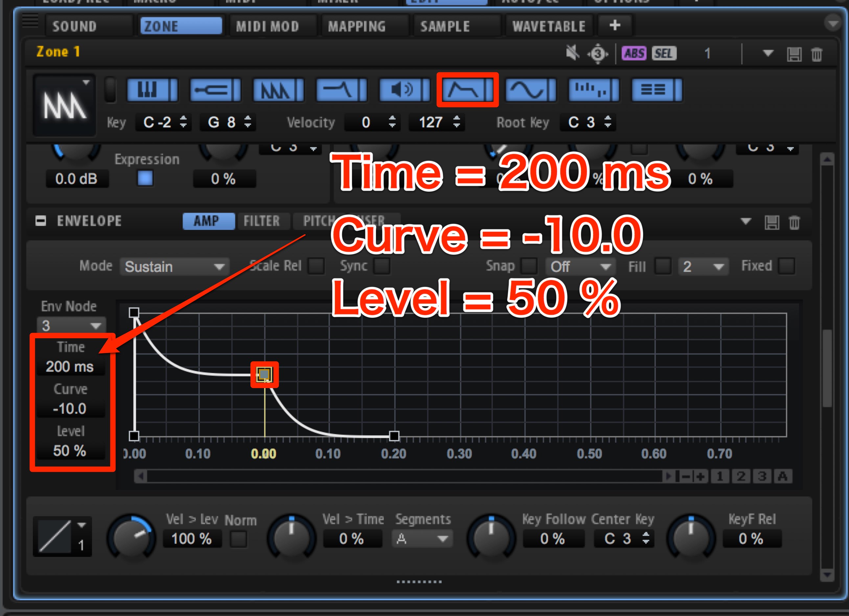Select the FILTER envelope tab
849x616 pixels.
click(264, 221)
